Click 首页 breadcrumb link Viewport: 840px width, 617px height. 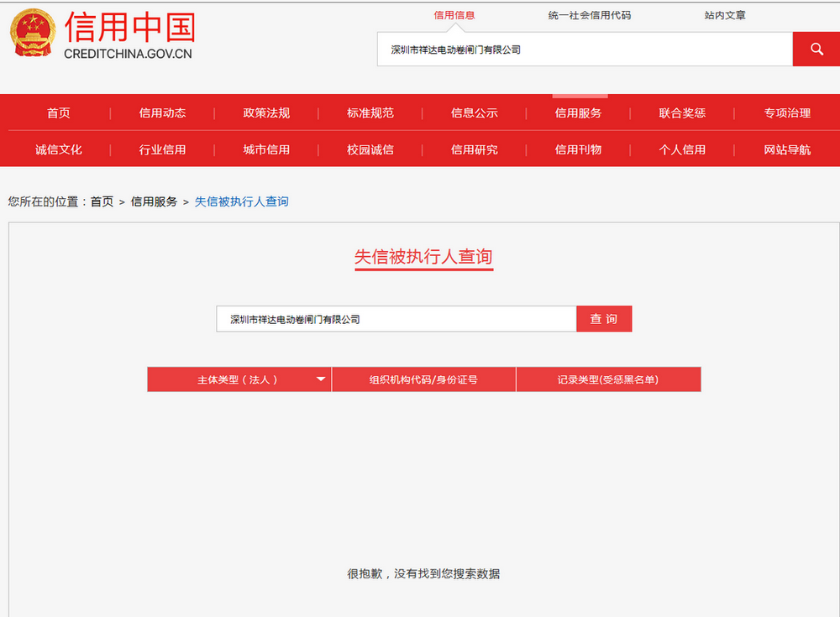(102, 201)
